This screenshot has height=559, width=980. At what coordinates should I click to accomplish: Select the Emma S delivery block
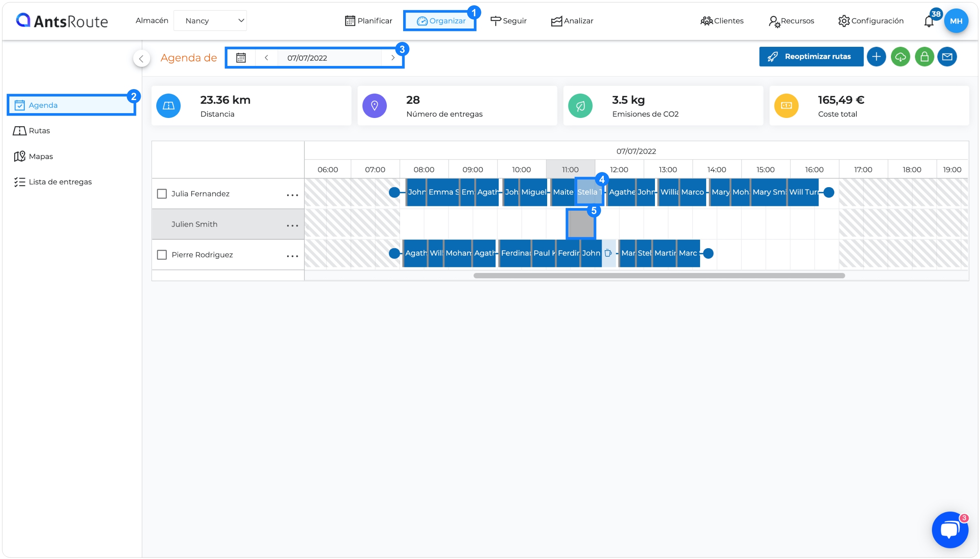(443, 192)
